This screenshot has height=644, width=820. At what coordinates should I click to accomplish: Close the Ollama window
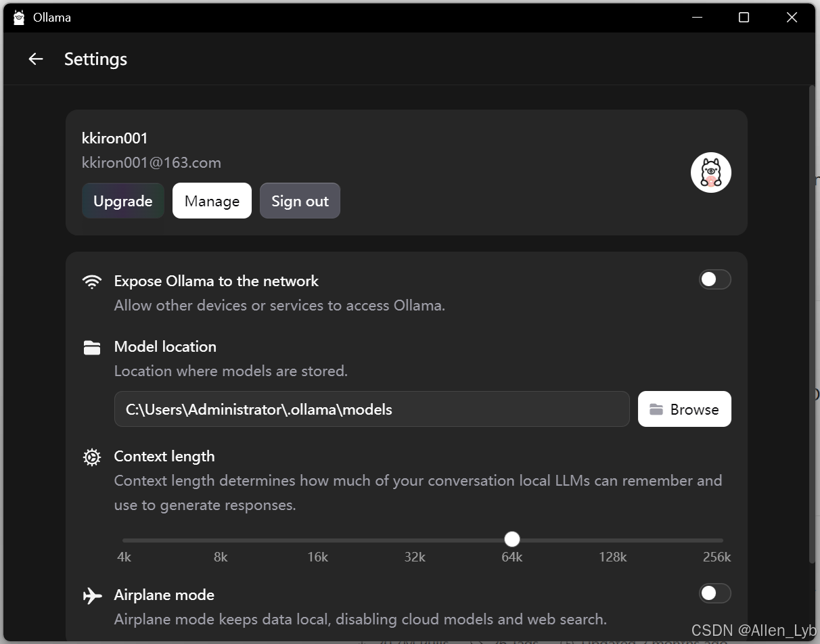pyautogui.click(x=792, y=18)
